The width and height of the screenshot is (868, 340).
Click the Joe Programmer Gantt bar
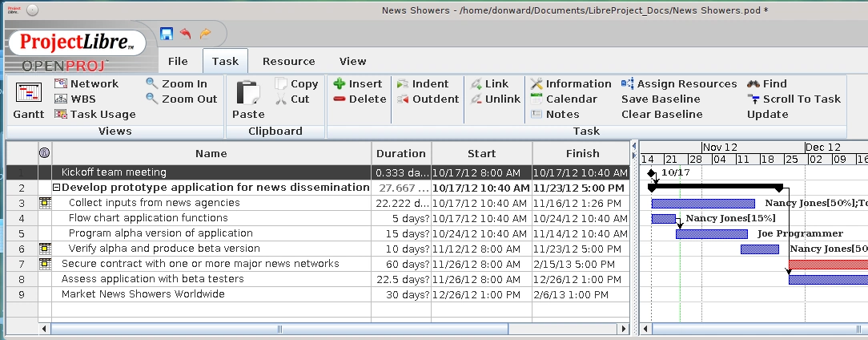[711, 234]
